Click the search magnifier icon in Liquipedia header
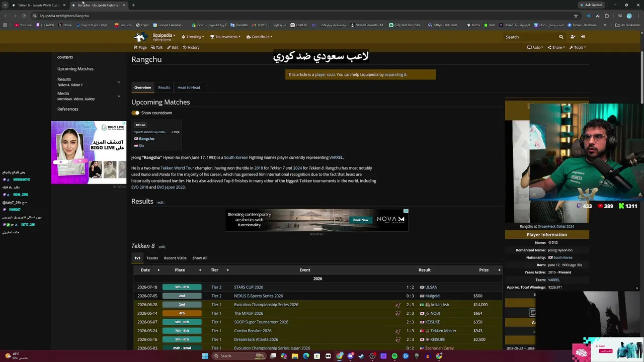The height and width of the screenshot is (362, 644). pyautogui.click(x=561, y=37)
